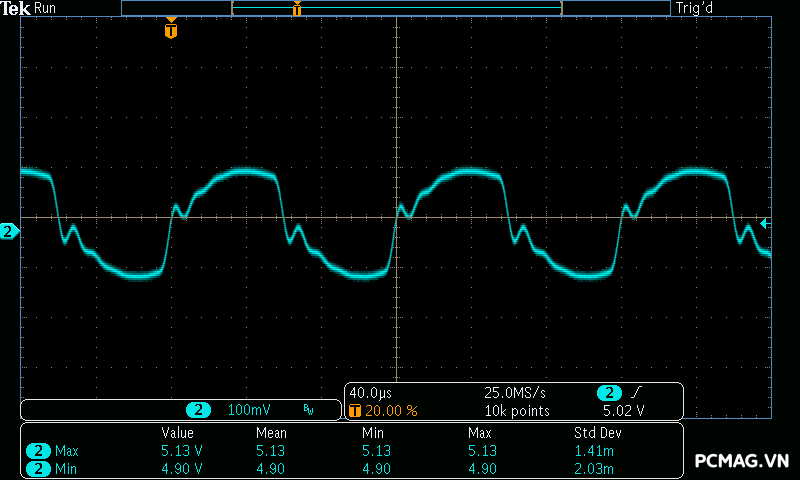The width and height of the screenshot is (800, 480).
Task: Click the 100mV vertical scale readout
Action: [x=249, y=410]
